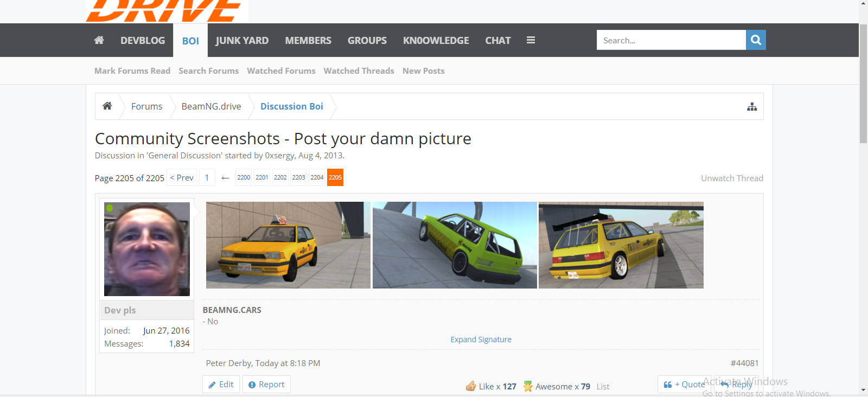This screenshot has width=868, height=397.
Task: Open the hamburger menu in the navbar
Action: pyautogui.click(x=531, y=40)
